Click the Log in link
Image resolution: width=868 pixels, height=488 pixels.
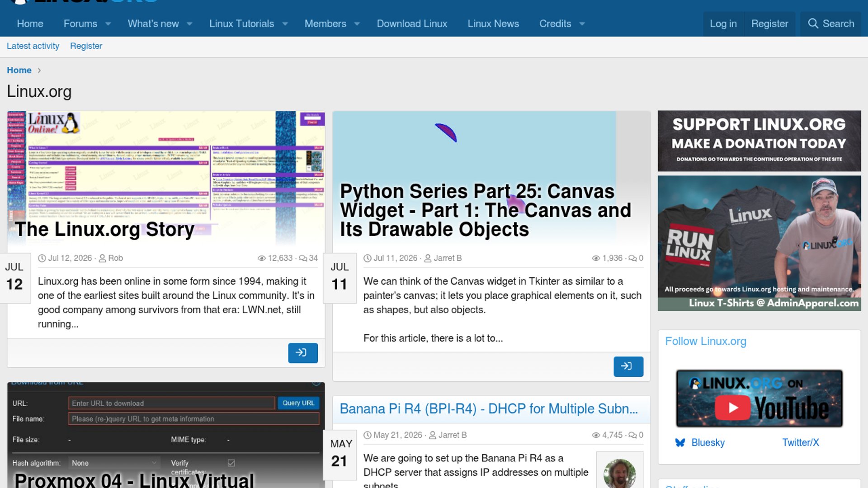pyautogui.click(x=723, y=23)
